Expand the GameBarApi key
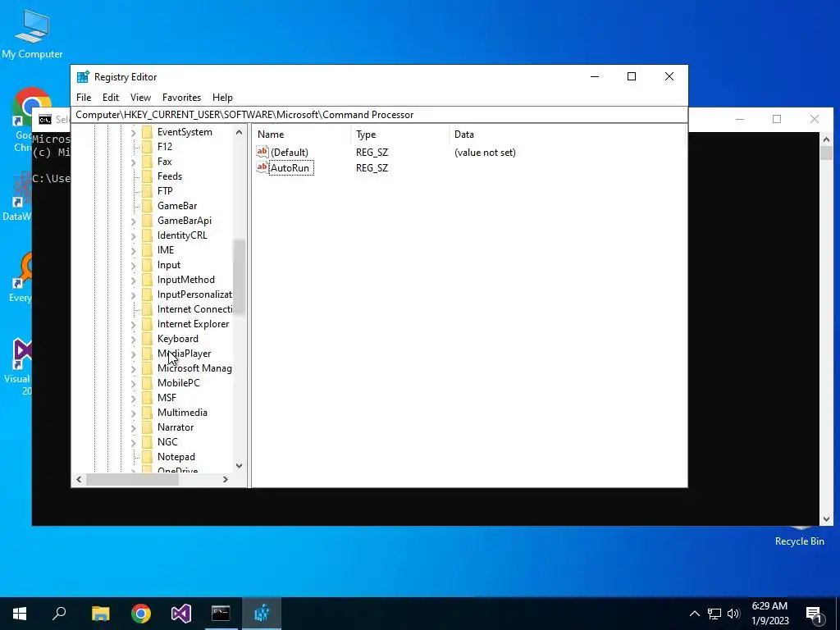 [134, 221]
